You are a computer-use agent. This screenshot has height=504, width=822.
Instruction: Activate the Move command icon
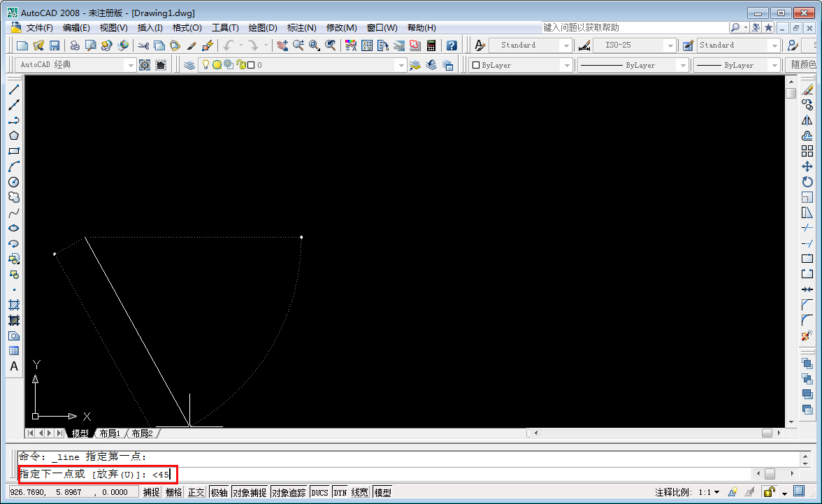[x=808, y=166]
